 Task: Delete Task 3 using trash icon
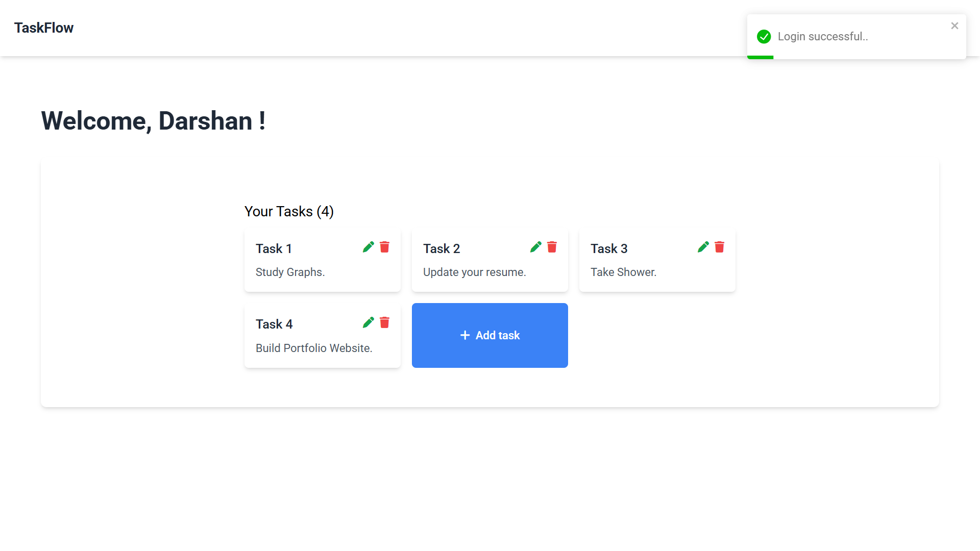tap(720, 247)
